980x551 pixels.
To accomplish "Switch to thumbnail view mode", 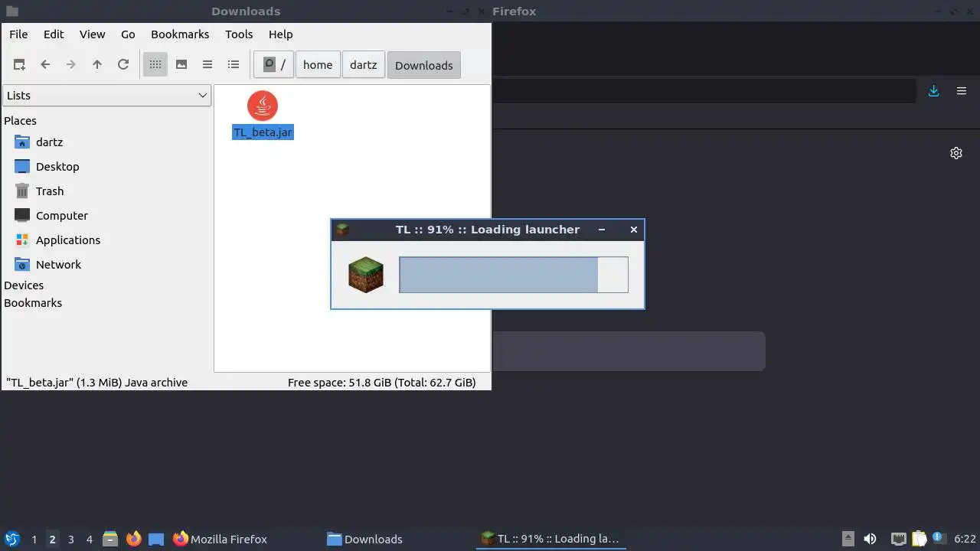I will [181, 65].
